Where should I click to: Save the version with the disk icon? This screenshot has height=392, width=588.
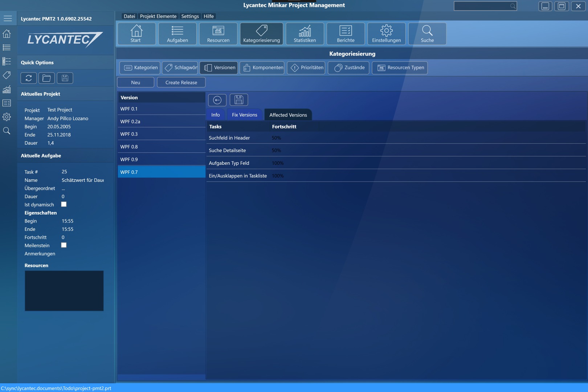[x=239, y=100]
